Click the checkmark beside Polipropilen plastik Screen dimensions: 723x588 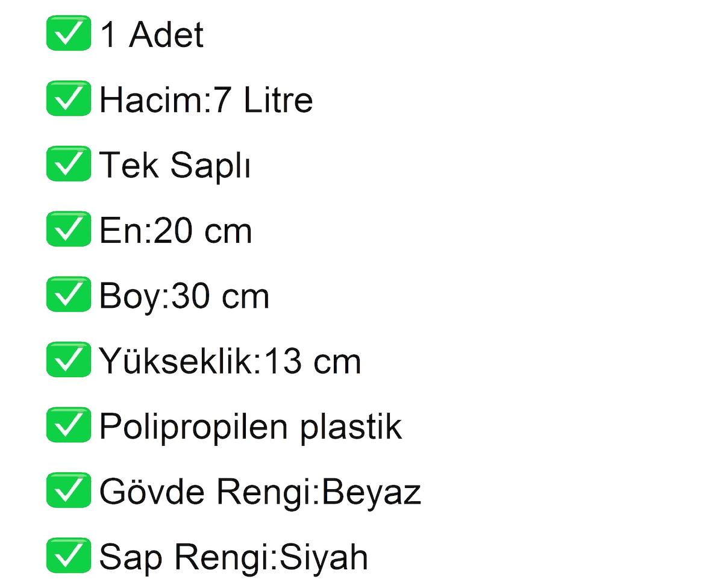tap(68, 425)
